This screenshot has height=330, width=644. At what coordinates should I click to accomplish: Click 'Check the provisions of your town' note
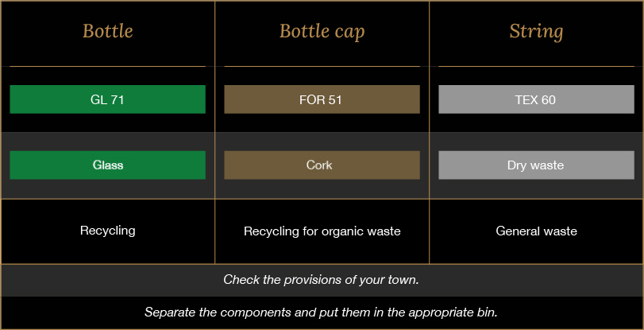321,280
